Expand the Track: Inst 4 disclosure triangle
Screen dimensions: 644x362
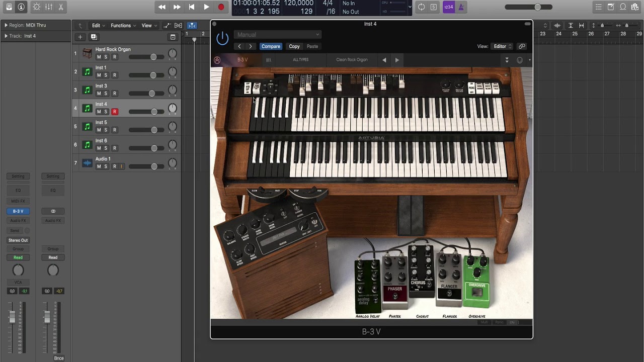pos(6,36)
